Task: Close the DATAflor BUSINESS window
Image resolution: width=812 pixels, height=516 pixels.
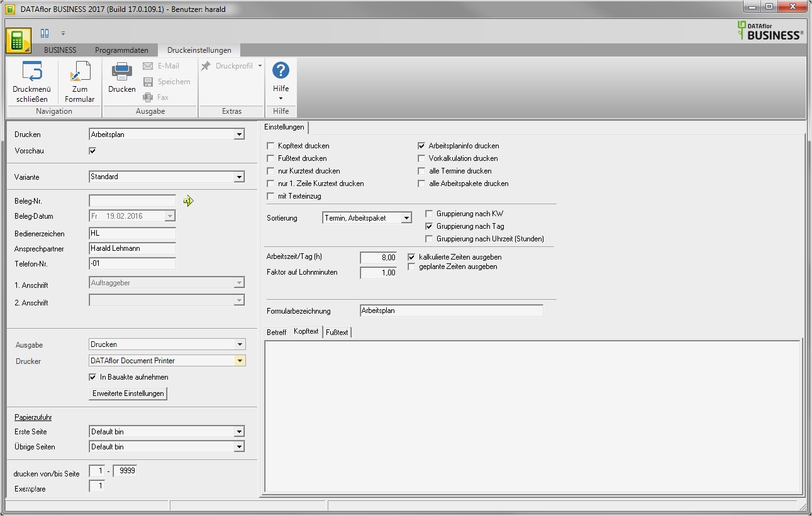Action: point(792,7)
